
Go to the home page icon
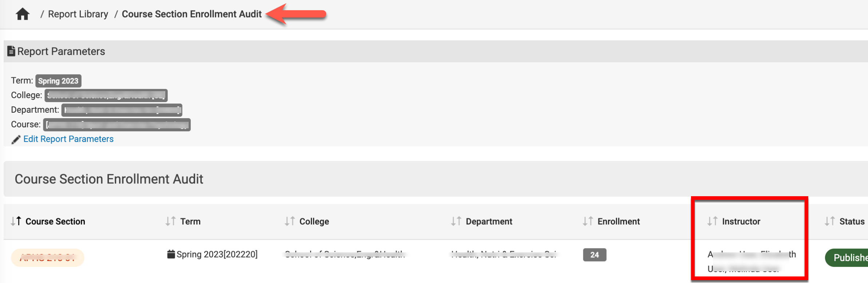[23, 14]
